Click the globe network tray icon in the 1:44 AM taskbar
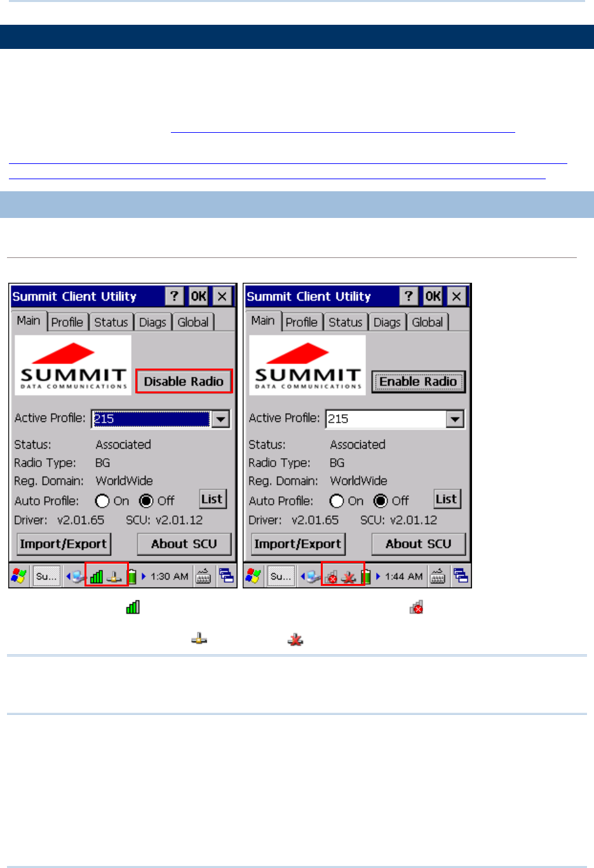594x868 pixels. pos(313,577)
